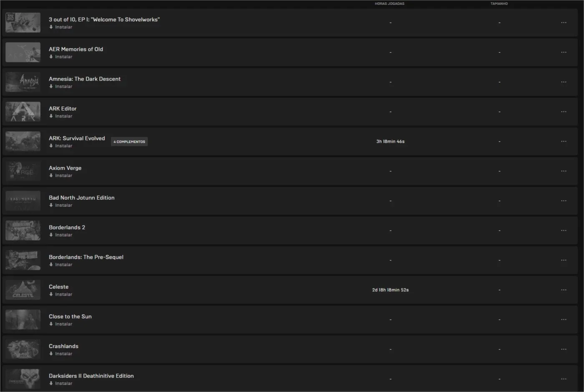
Task: Install ARK Editor
Action: point(60,116)
